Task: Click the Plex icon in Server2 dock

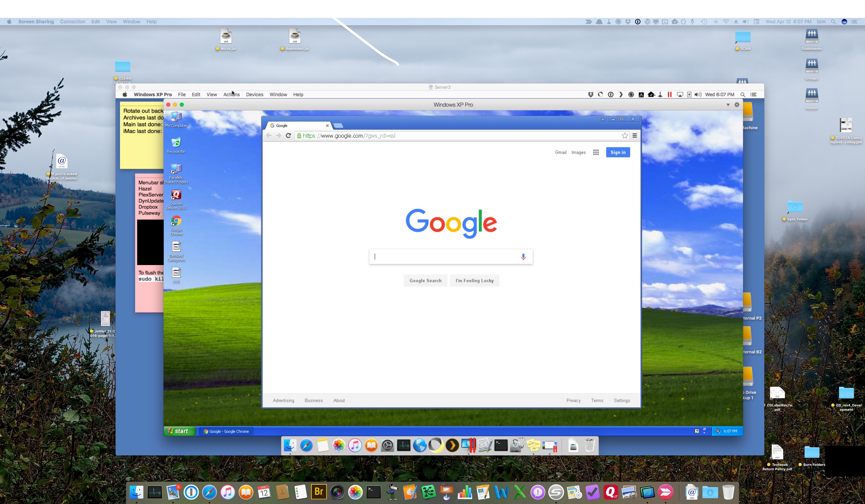Action: [452, 445]
